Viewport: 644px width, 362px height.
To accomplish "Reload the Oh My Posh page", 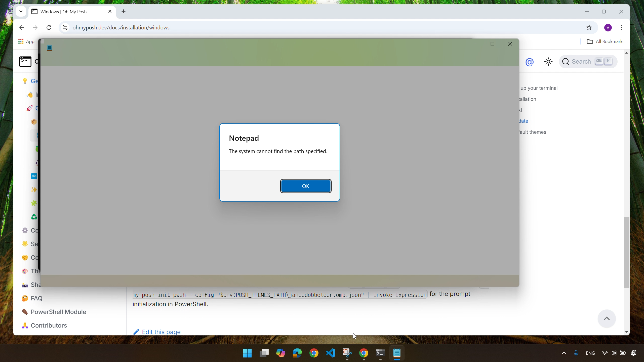I will click(49, 28).
